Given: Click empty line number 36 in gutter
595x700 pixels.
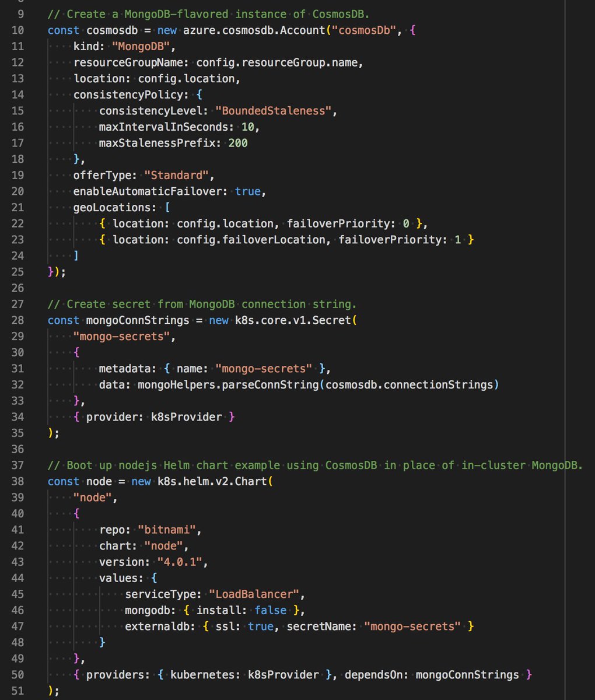Looking at the screenshot, I should point(18,449).
